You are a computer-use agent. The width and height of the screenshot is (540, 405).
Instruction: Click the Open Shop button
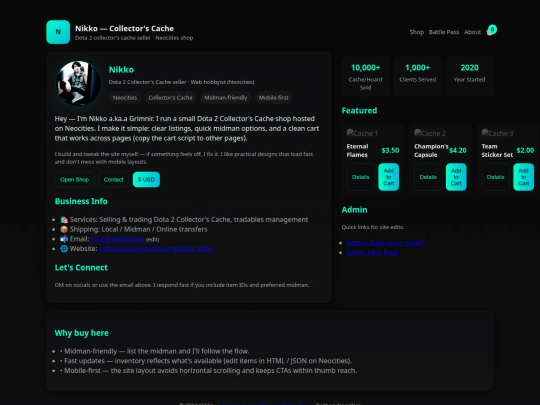(x=74, y=179)
